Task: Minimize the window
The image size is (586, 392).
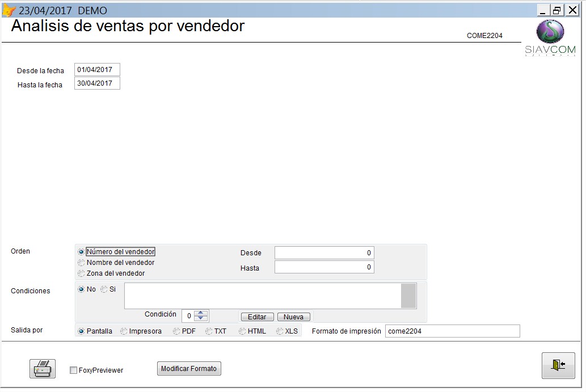Action: (543, 10)
